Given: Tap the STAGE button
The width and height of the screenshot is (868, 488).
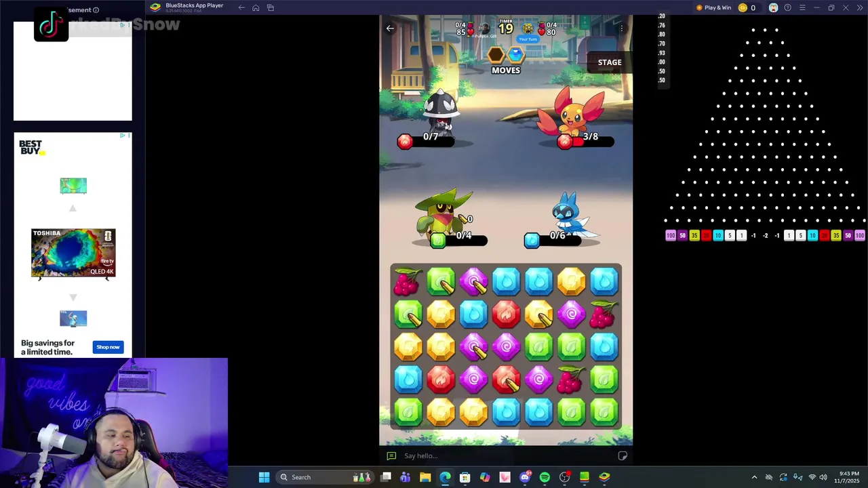Looking at the screenshot, I should click(610, 62).
